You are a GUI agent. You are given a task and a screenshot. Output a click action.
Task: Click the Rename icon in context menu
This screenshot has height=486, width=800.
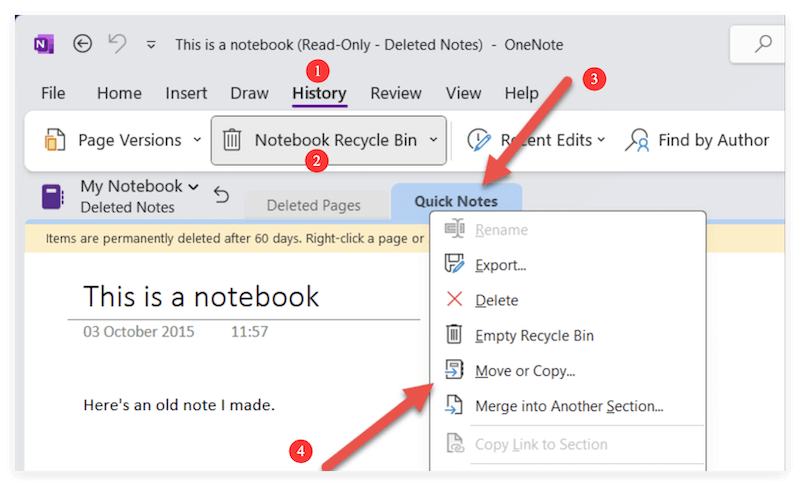[x=454, y=229]
